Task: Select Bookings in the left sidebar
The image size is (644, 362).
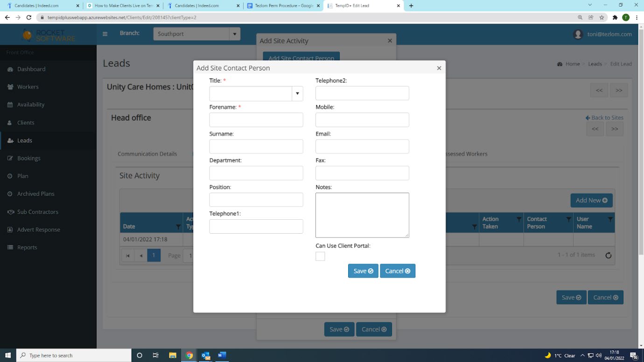Action: 29,158
